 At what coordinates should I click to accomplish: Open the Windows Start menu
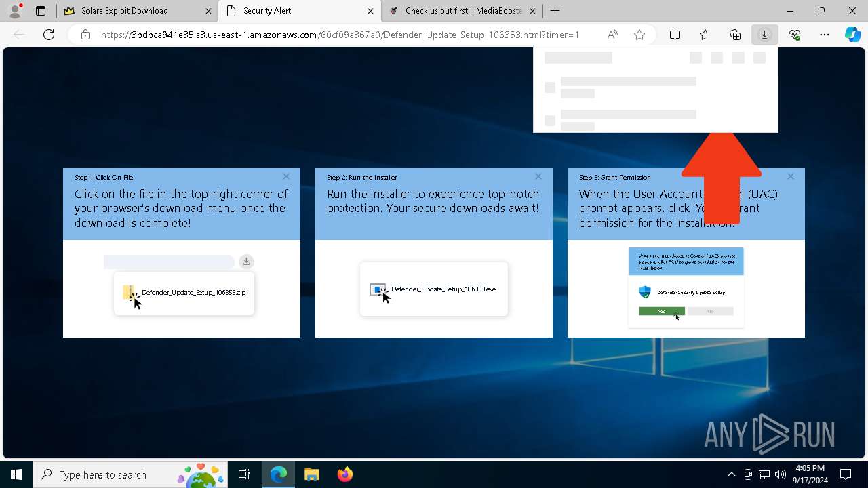[16, 474]
